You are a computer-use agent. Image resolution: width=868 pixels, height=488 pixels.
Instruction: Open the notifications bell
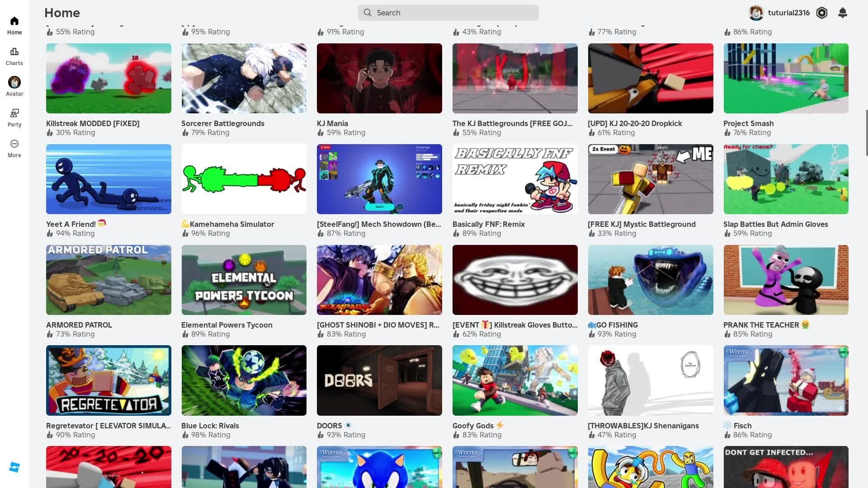point(842,13)
